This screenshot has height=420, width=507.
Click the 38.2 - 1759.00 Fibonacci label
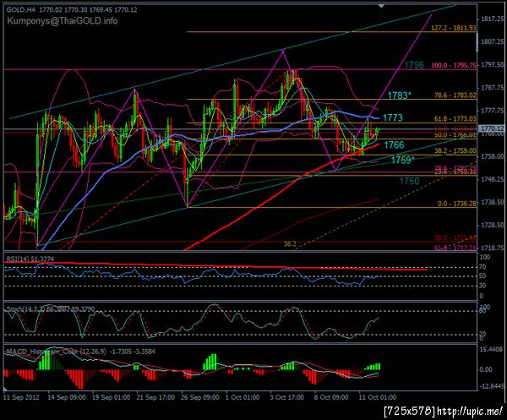(455, 150)
